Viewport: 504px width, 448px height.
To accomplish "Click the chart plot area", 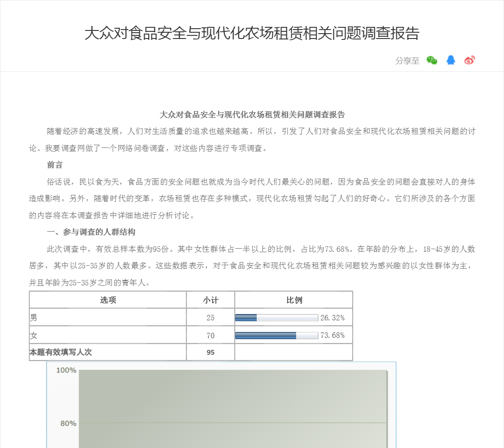I will pos(233,409).
